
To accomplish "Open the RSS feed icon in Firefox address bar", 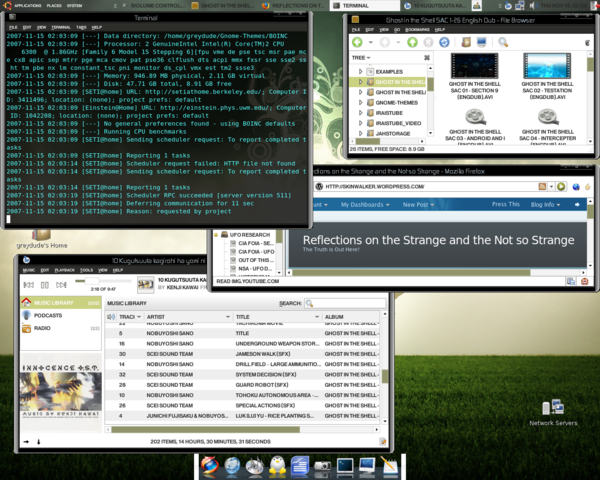I will tap(542, 186).
